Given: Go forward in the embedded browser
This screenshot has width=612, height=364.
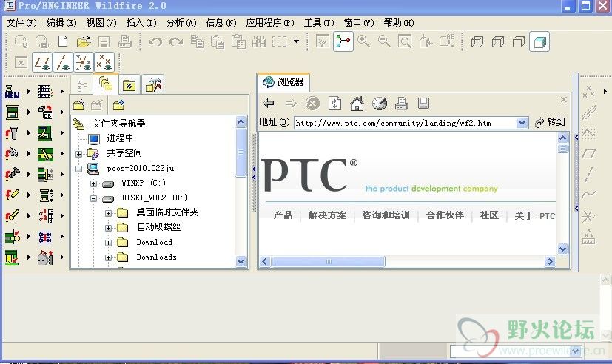Looking at the screenshot, I should 291,104.
